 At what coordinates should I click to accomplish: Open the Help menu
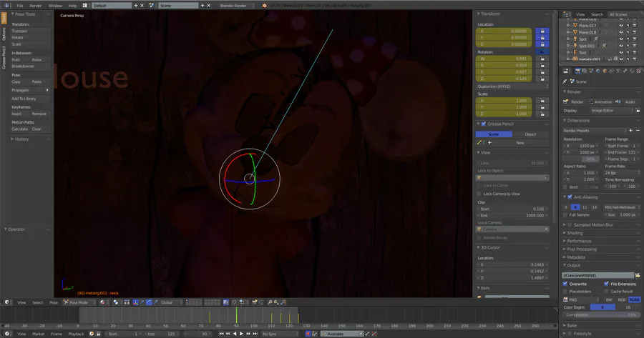tap(72, 6)
